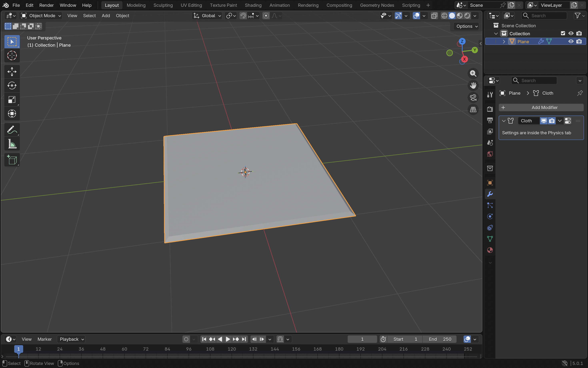The width and height of the screenshot is (588, 368).
Task: Open the Physics properties tab
Action: (490, 216)
